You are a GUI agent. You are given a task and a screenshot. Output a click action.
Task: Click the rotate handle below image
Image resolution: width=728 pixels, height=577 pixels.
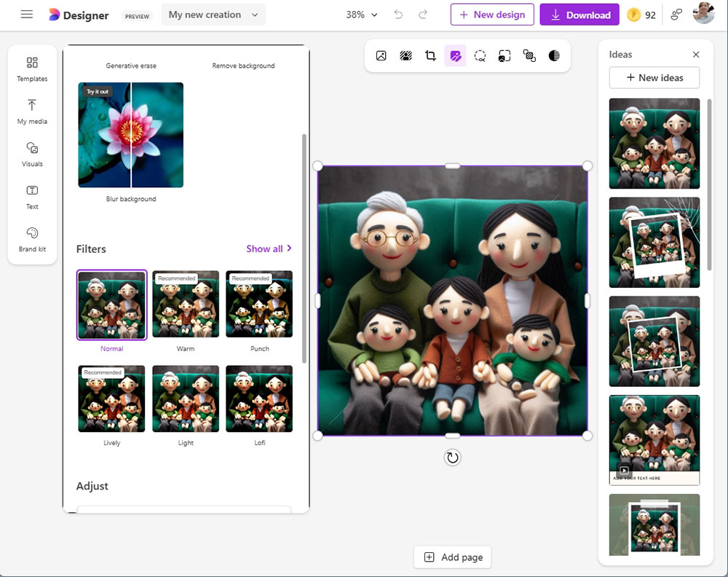click(452, 458)
